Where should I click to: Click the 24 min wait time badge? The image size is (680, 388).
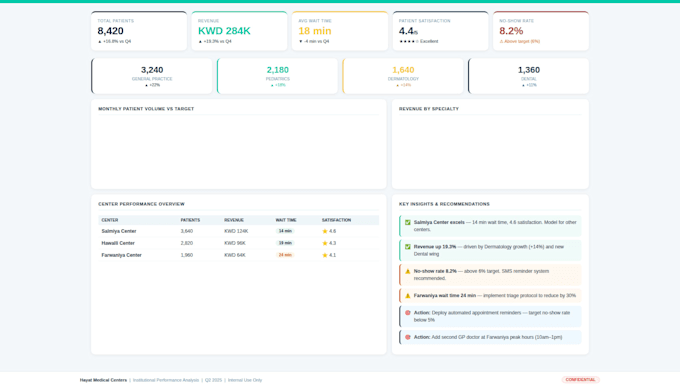(285, 255)
